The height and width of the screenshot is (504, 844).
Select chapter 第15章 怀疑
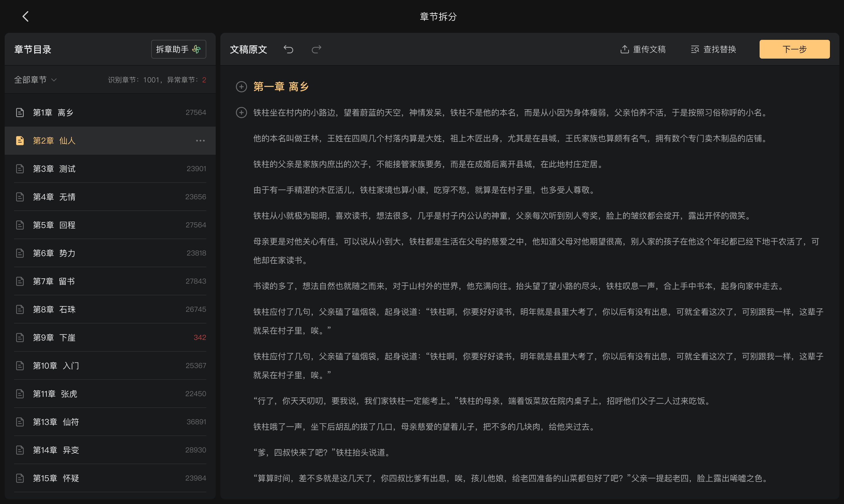(110, 478)
